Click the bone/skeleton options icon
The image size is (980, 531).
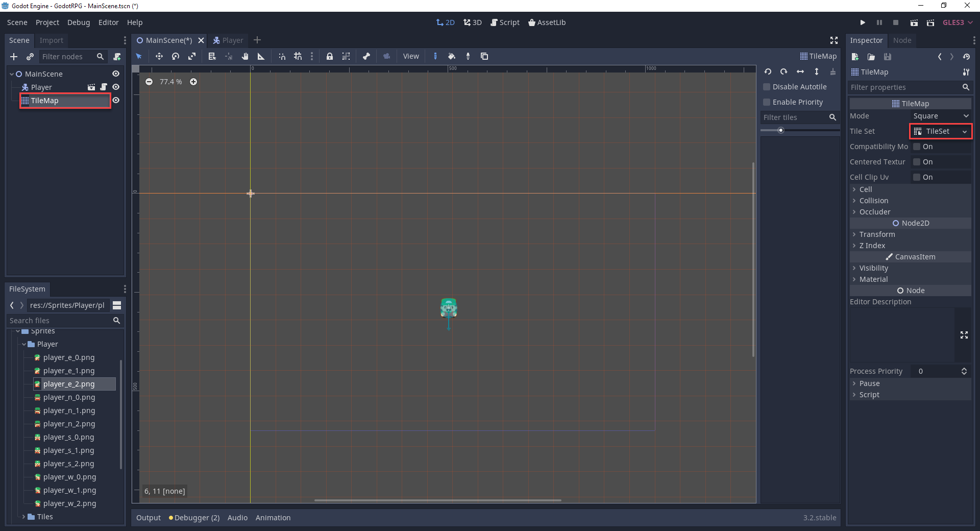tap(366, 56)
